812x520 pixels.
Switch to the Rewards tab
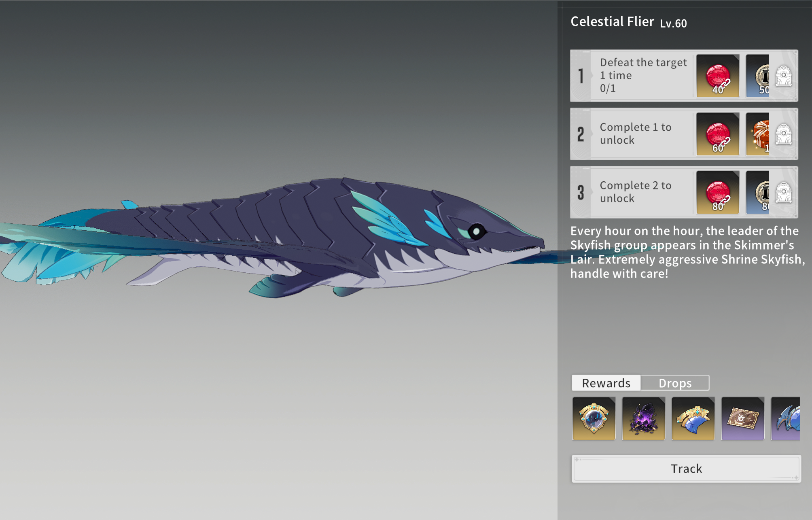606,383
